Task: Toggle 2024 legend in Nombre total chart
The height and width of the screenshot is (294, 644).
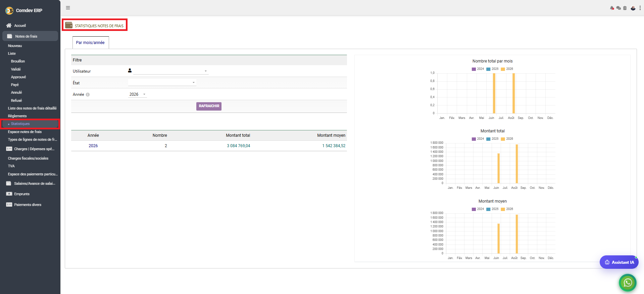Action: click(x=478, y=69)
